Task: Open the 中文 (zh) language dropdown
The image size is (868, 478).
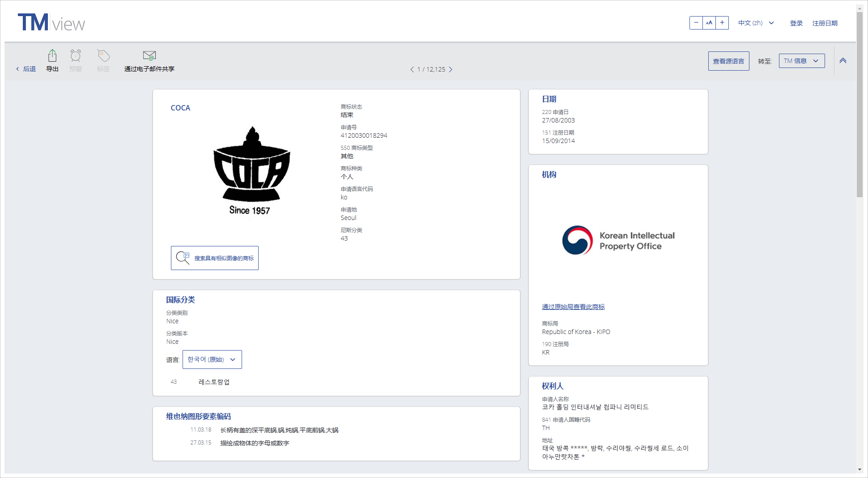Action: point(756,23)
